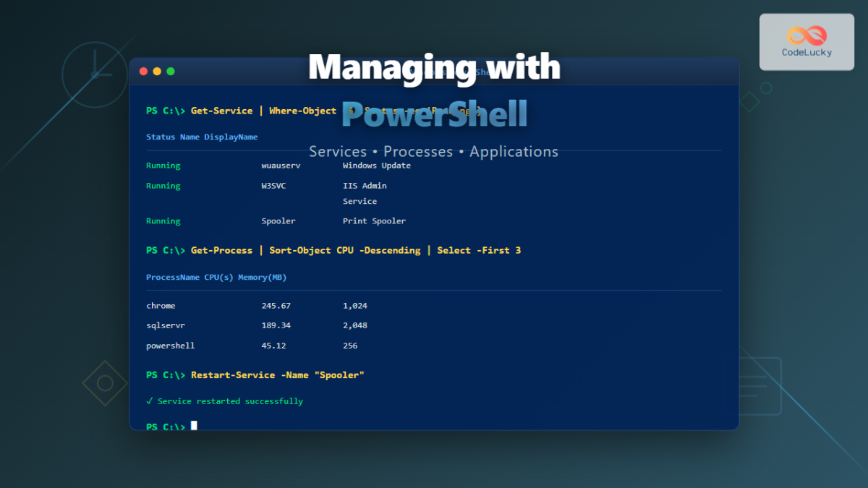Select the clock outline icon on the left
The width and height of the screenshot is (868, 488).
pos(94,74)
